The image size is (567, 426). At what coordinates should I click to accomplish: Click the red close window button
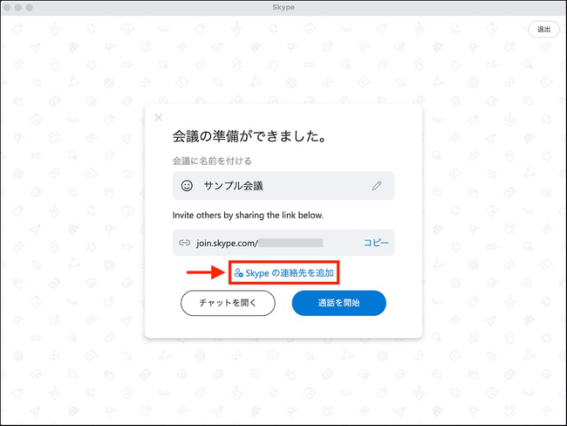pos(7,8)
